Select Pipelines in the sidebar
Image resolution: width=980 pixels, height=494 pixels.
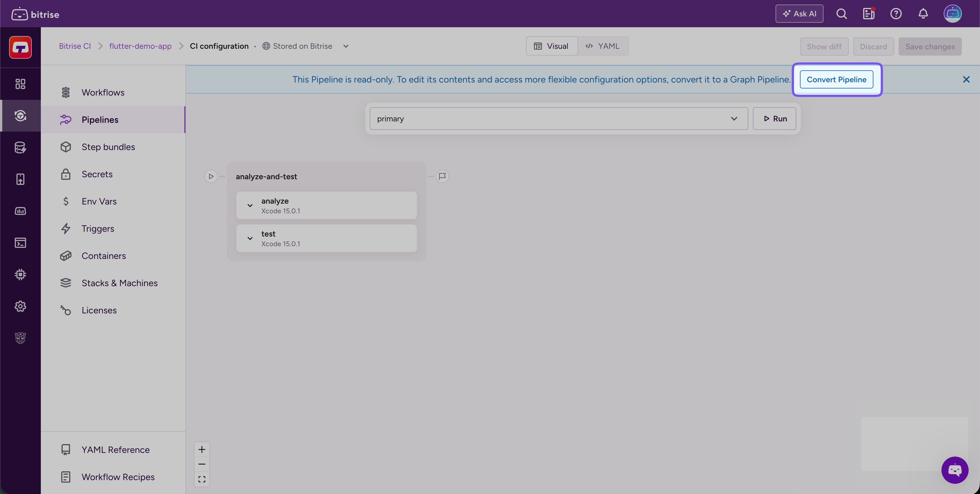click(x=113, y=120)
